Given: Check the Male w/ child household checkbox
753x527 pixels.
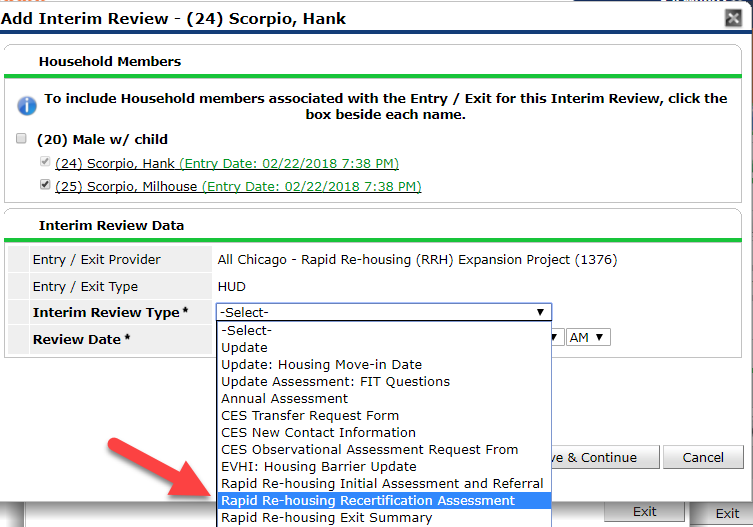Looking at the screenshot, I should coord(21,139).
